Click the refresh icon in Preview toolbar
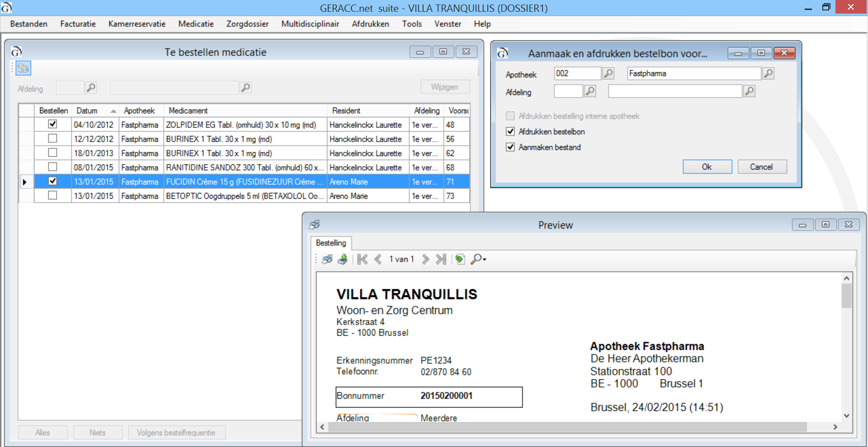 (460, 259)
